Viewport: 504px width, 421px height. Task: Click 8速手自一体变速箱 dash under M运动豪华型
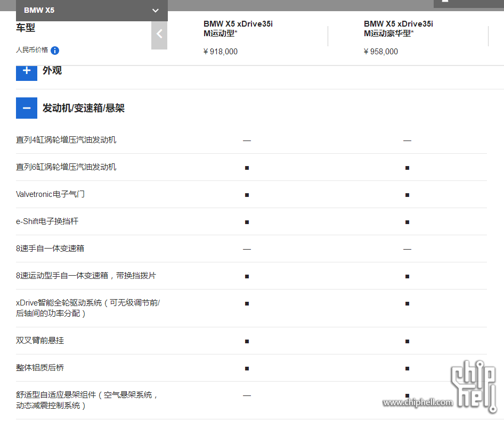point(407,249)
